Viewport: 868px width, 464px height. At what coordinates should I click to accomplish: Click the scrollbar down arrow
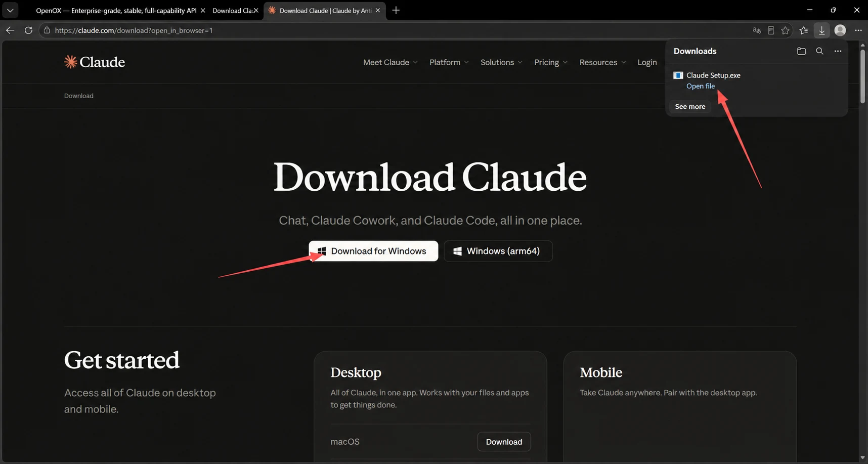pyautogui.click(x=862, y=458)
